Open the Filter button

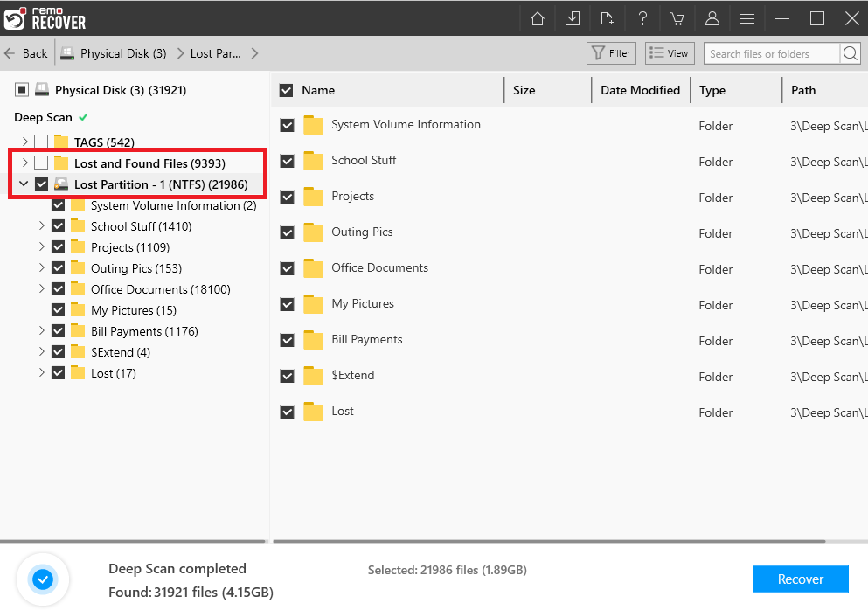point(611,53)
